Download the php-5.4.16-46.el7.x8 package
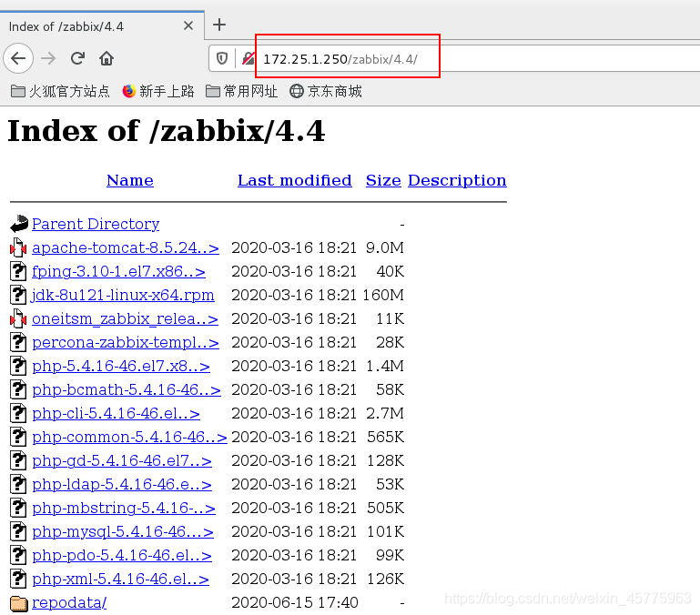 pos(121,366)
